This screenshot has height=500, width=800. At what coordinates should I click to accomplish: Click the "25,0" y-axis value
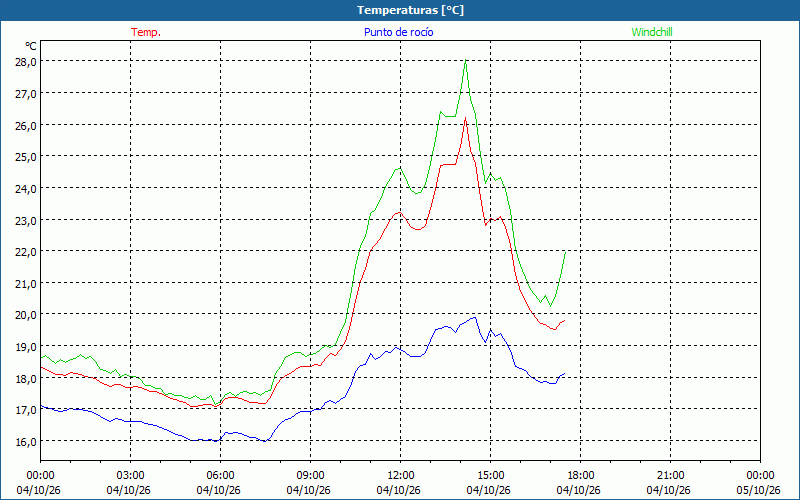tap(26, 157)
